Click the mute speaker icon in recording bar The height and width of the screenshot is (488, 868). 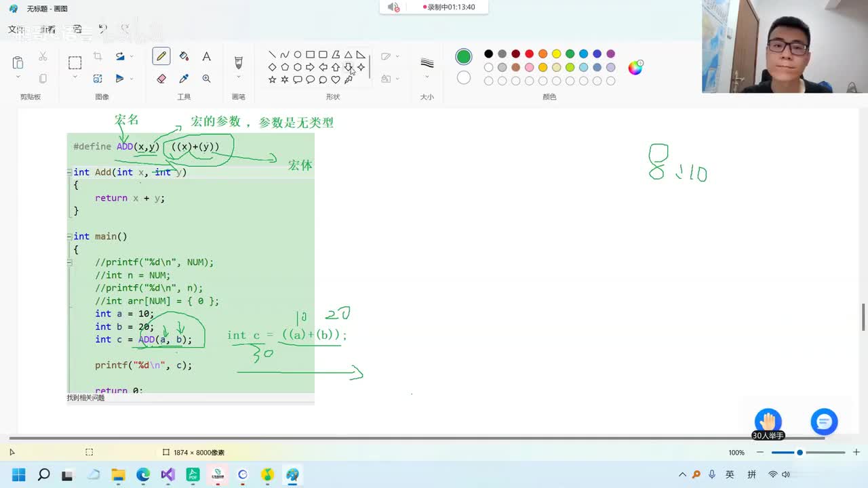tap(393, 7)
